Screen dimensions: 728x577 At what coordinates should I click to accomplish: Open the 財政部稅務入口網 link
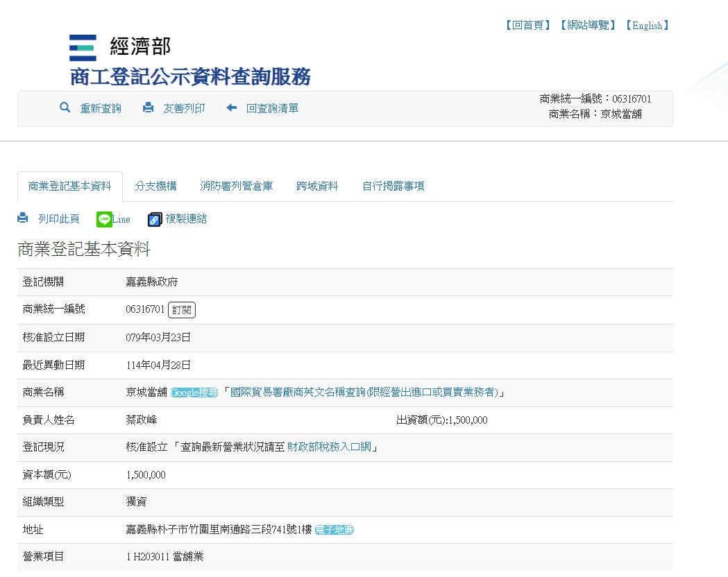(x=329, y=447)
